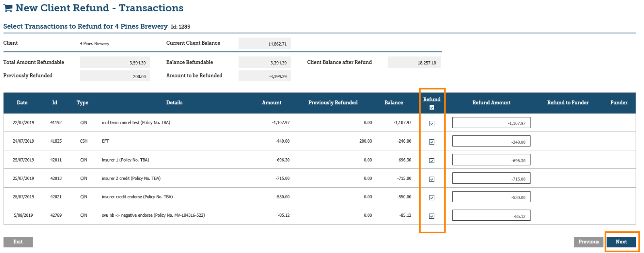Image resolution: width=644 pixels, height=253 pixels.
Task: Deselect refund for transaction 42021
Action: (431, 198)
